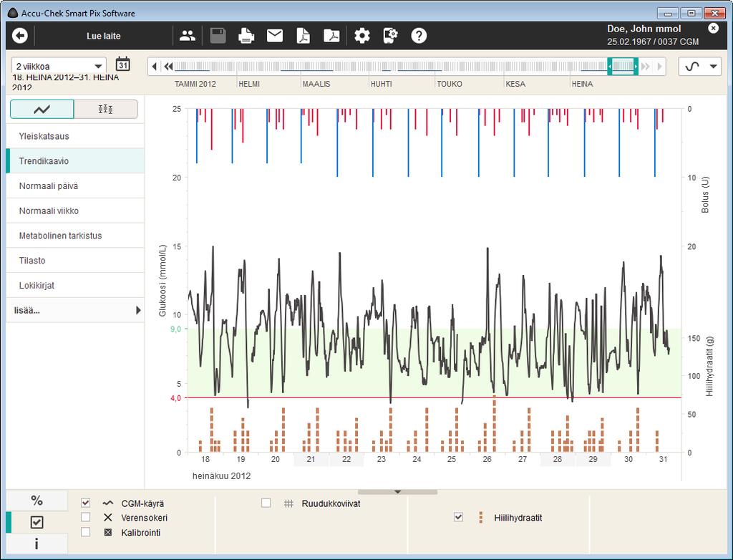The width and height of the screenshot is (733, 560).
Task: Click the 4,0 hypo limit label
Action: pyautogui.click(x=176, y=398)
